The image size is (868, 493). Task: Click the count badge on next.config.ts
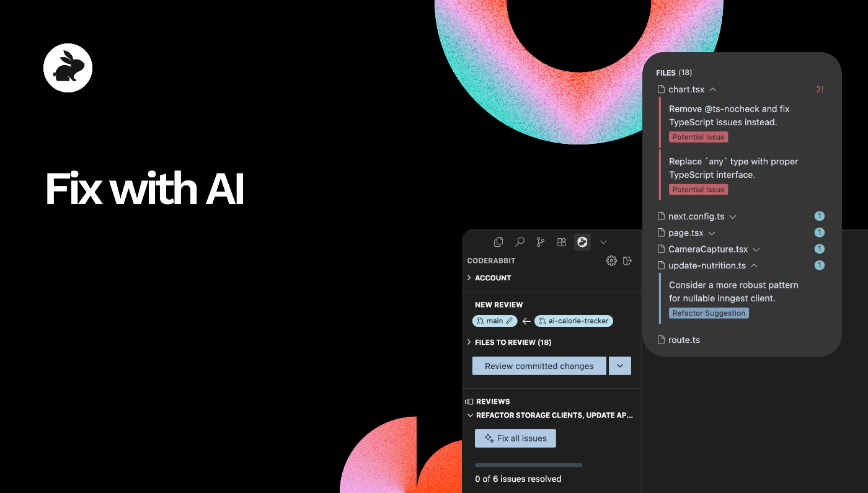(819, 216)
